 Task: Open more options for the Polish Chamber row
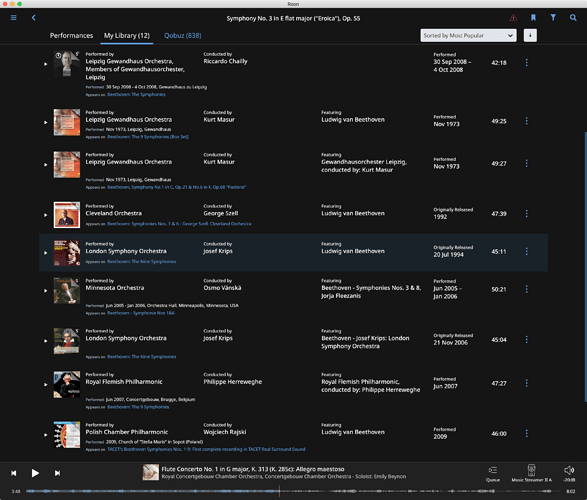(x=526, y=433)
